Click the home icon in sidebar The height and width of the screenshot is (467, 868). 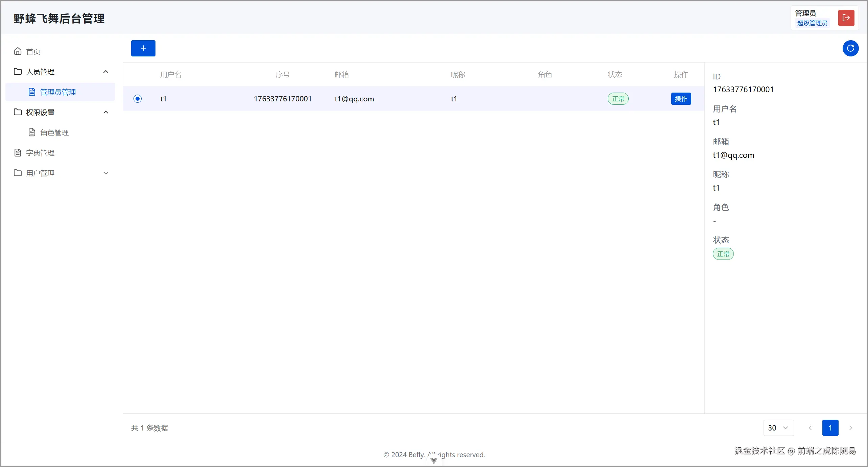pyautogui.click(x=18, y=51)
